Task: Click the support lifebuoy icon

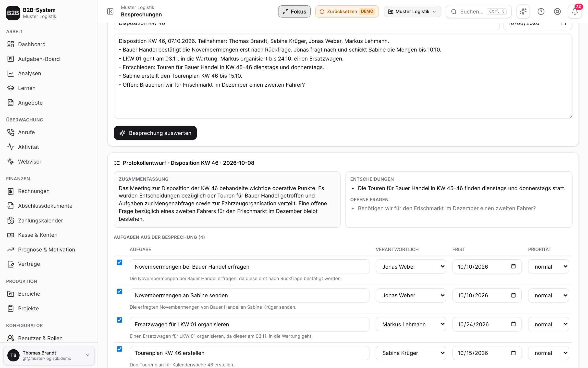Action: click(x=557, y=12)
